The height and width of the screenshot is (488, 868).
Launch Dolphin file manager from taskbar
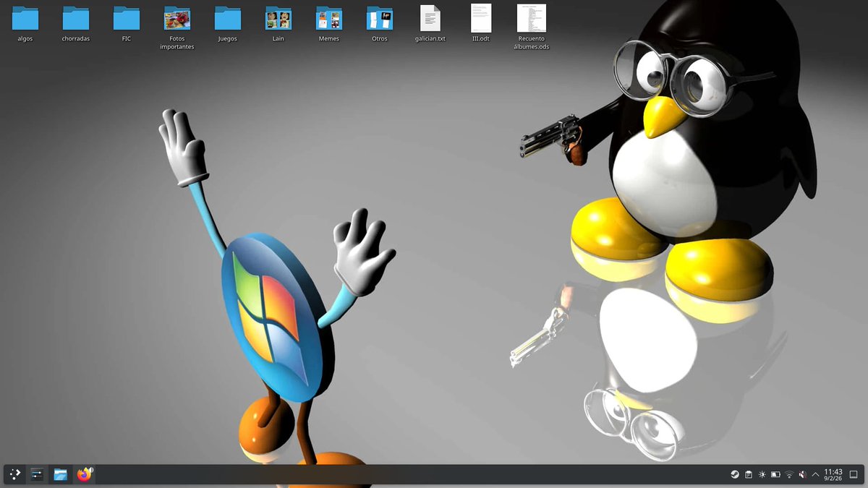(61, 474)
